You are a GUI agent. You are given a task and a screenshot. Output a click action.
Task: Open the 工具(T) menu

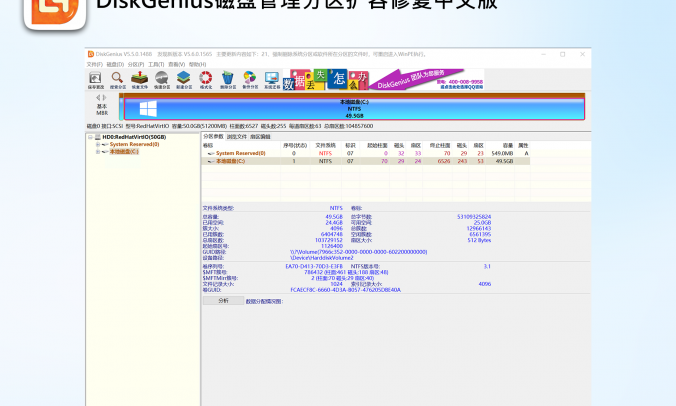tap(156, 64)
